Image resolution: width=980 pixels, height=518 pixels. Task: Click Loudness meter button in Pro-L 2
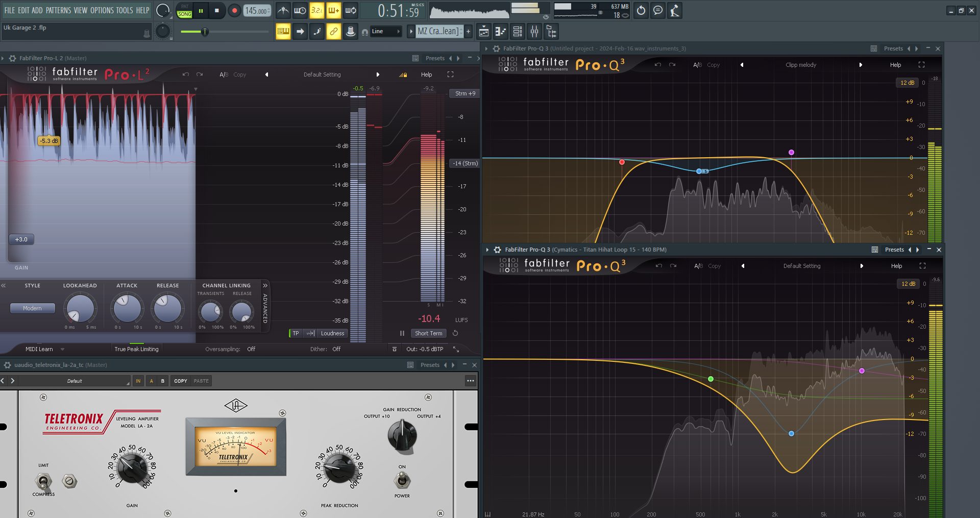(332, 333)
